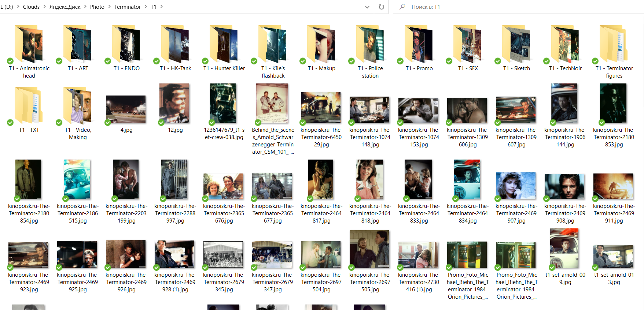This screenshot has width=644, height=310.
Task: Expand the chevron after T1 in breadcrumb
Action: (x=161, y=7)
